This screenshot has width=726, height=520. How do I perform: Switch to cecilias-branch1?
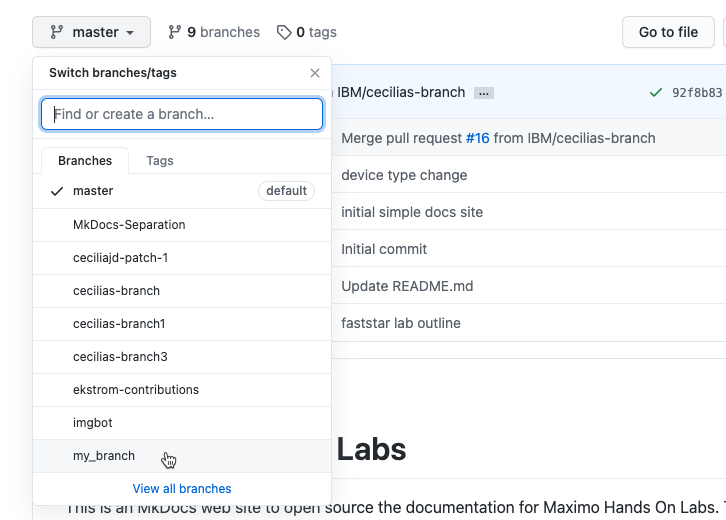(x=182, y=324)
